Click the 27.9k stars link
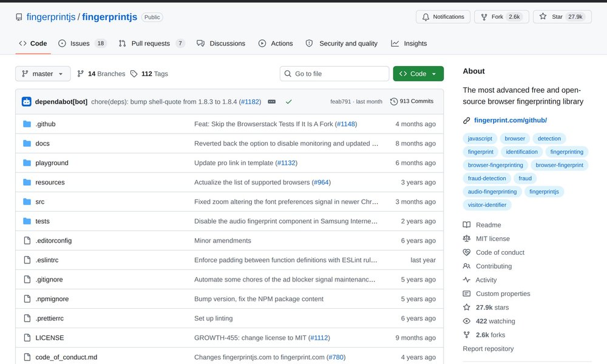607x364 pixels. [x=492, y=308]
